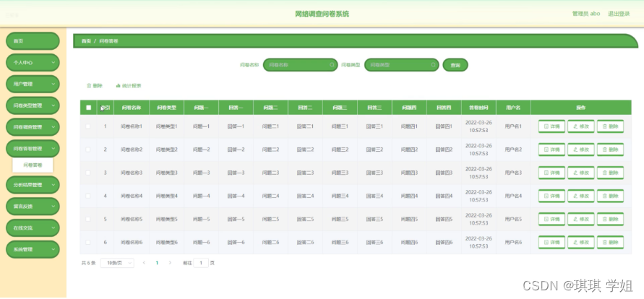Go to next page arrow

[x=170, y=263]
